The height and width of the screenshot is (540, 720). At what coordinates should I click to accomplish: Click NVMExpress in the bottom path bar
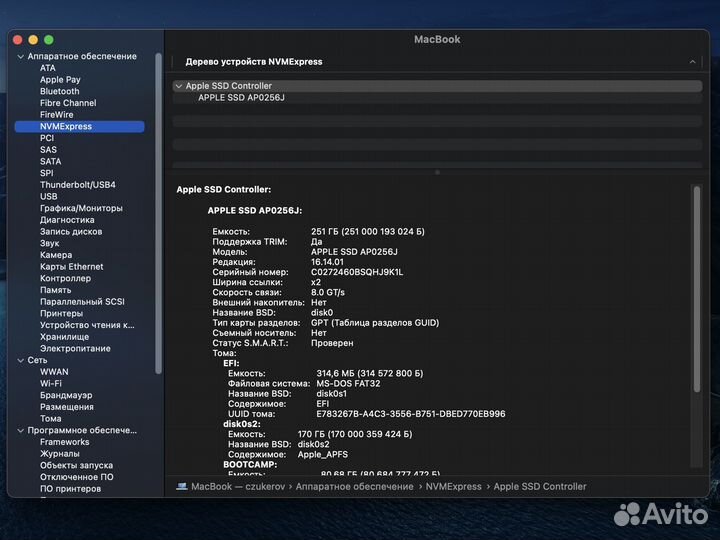point(453,486)
